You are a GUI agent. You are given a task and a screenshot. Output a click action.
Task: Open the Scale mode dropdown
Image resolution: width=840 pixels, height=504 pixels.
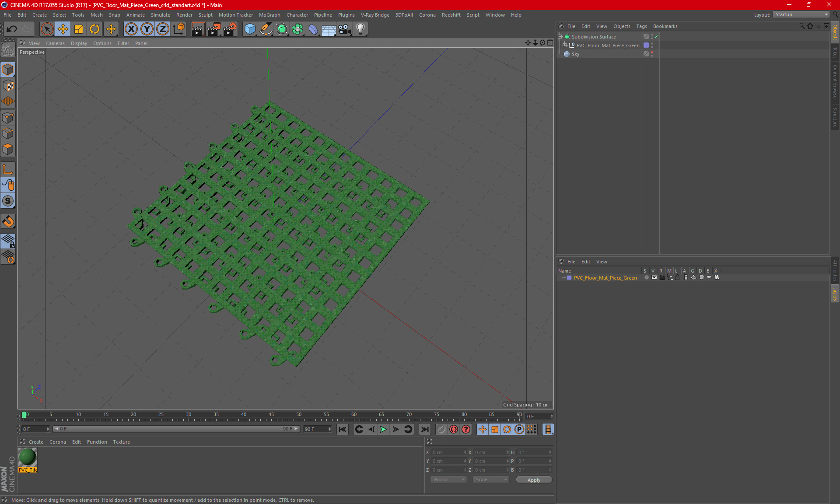[x=491, y=479]
